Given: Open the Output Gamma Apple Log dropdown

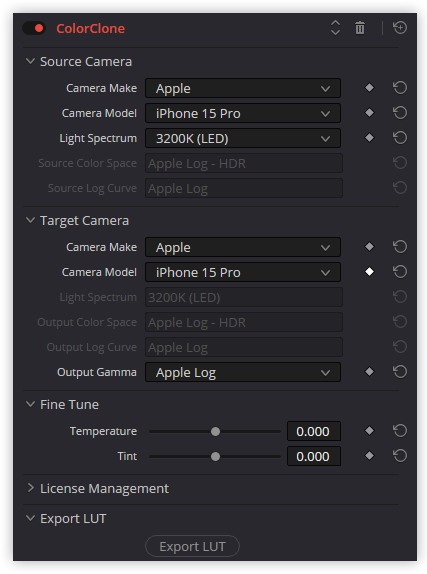Looking at the screenshot, I should (x=243, y=372).
